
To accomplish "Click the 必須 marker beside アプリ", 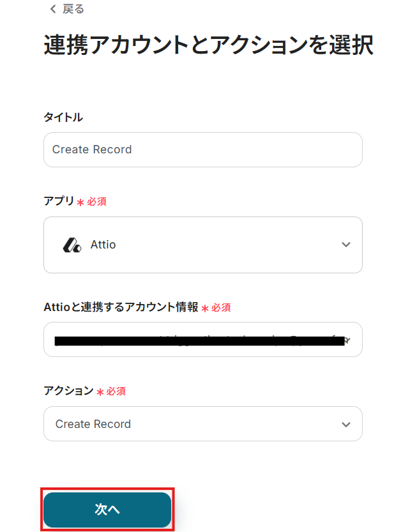I will click(x=96, y=202).
